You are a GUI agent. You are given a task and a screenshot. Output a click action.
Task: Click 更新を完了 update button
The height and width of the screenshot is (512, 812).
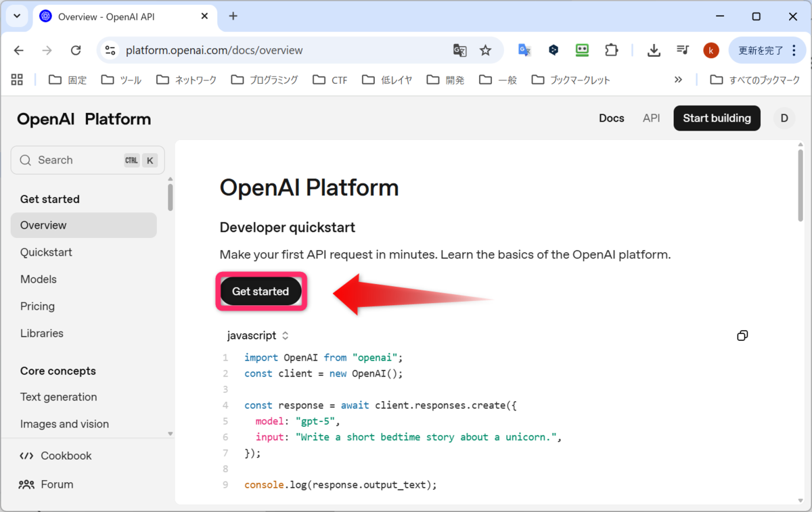[x=767, y=50]
